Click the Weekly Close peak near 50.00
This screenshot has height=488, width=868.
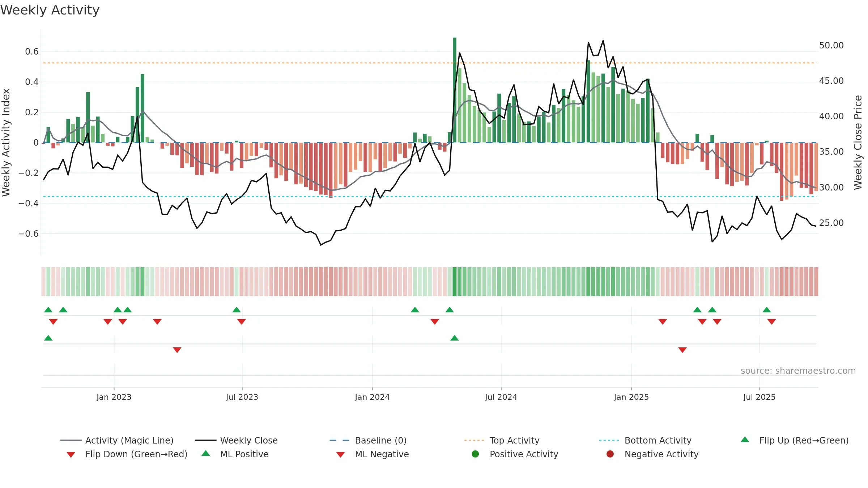(603, 41)
